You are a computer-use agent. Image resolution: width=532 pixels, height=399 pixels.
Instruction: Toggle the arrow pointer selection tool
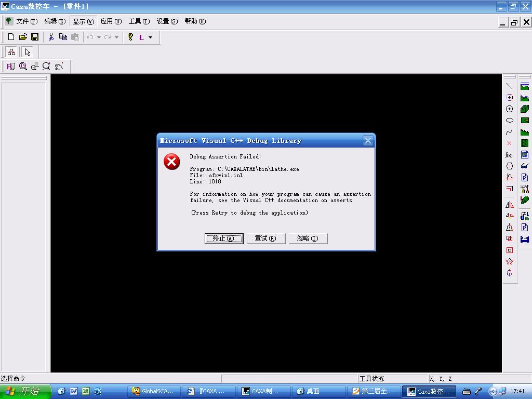click(28, 52)
